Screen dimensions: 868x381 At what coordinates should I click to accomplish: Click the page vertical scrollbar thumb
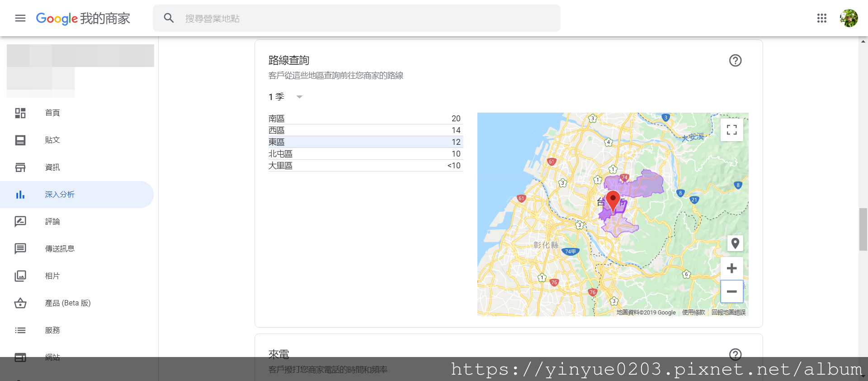click(863, 229)
